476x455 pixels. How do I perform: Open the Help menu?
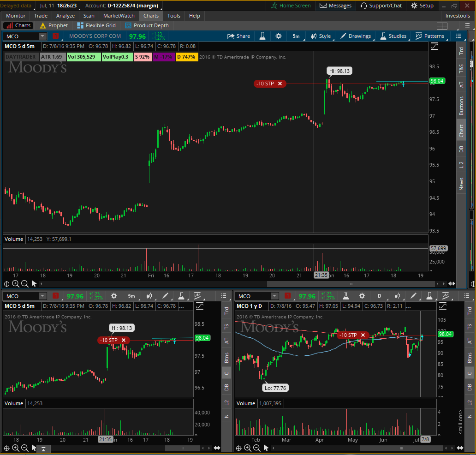point(195,16)
